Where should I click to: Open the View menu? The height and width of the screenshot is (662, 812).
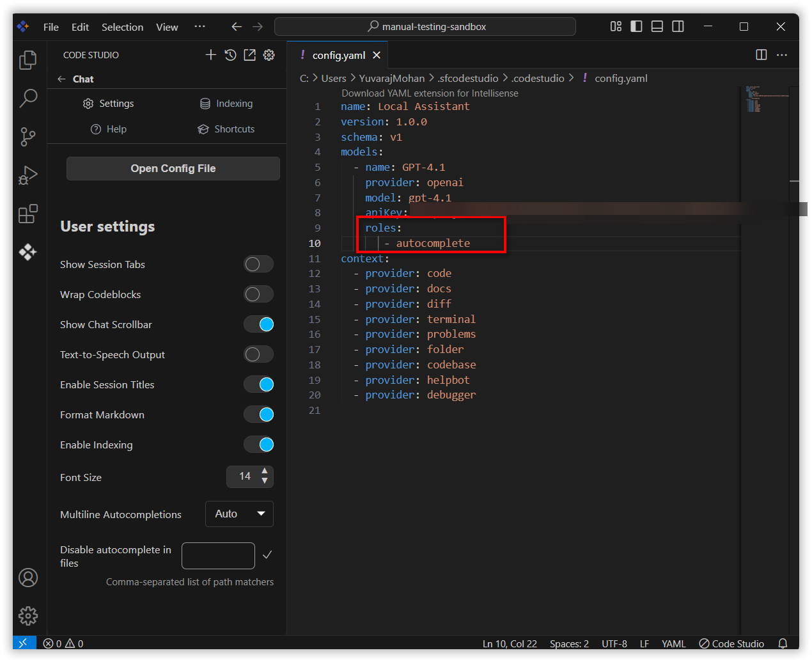click(x=167, y=27)
